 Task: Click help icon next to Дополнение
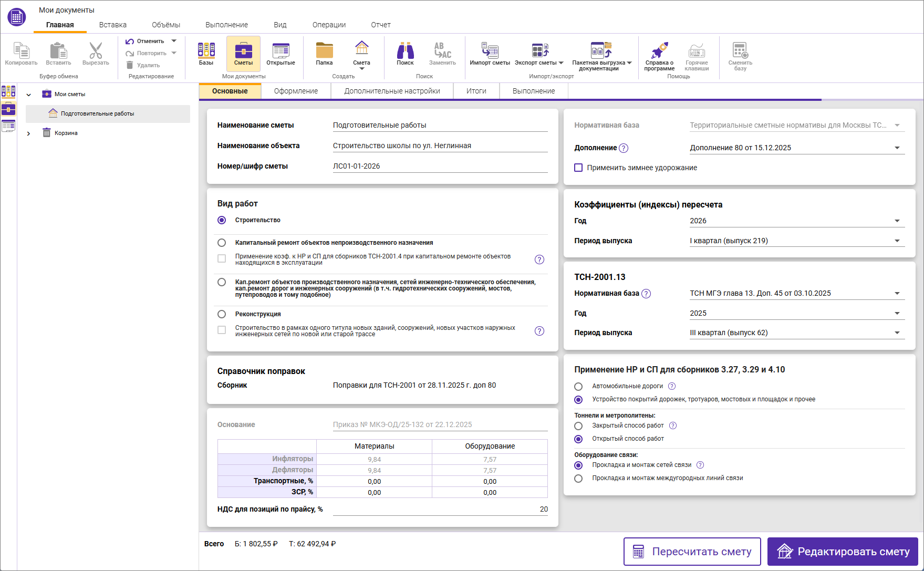coord(624,148)
